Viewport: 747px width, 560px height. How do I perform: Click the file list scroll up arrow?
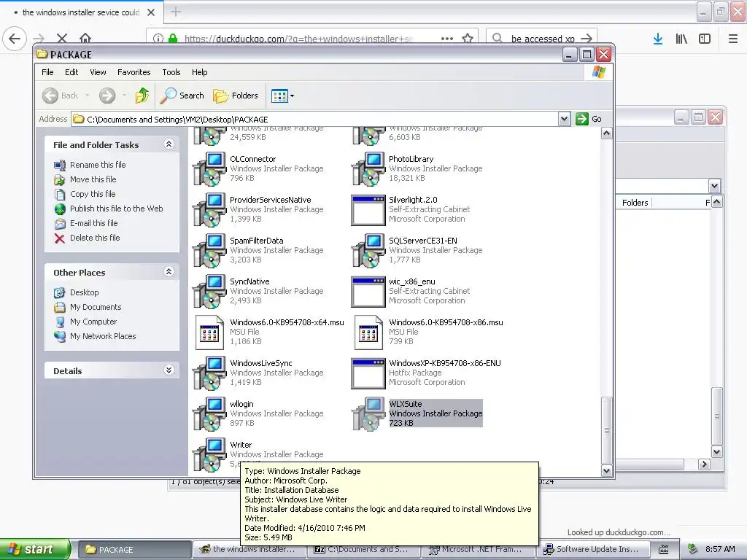pyautogui.click(x=606, y=133)
